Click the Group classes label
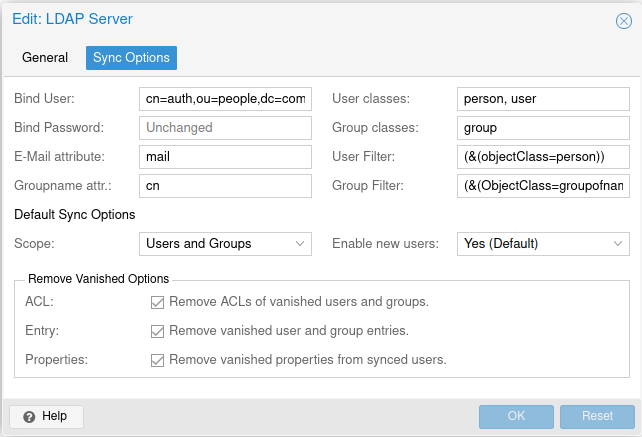Screen dimensions: 642x437 click(x=375, y=128)
